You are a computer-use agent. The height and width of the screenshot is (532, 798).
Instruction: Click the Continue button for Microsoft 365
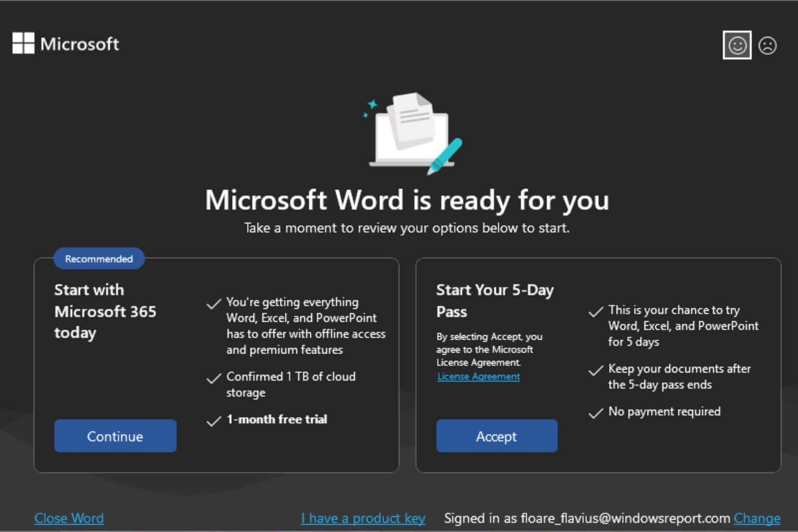pyautogui.click(x=115, y=436)
